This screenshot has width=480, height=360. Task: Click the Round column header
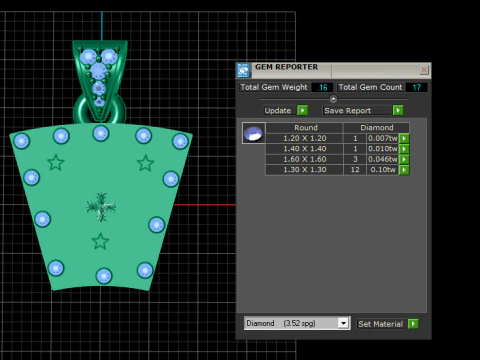[x=305, y=128]
